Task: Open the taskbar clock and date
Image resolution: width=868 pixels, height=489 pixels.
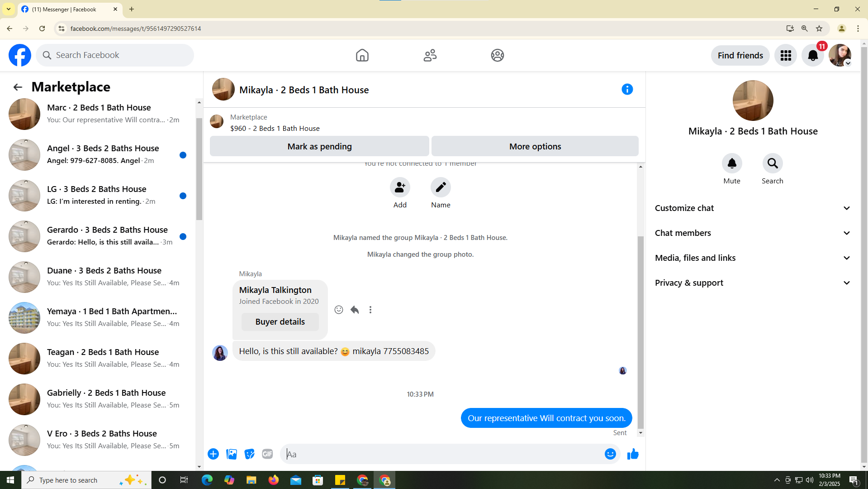Action: tap(830, 480)
